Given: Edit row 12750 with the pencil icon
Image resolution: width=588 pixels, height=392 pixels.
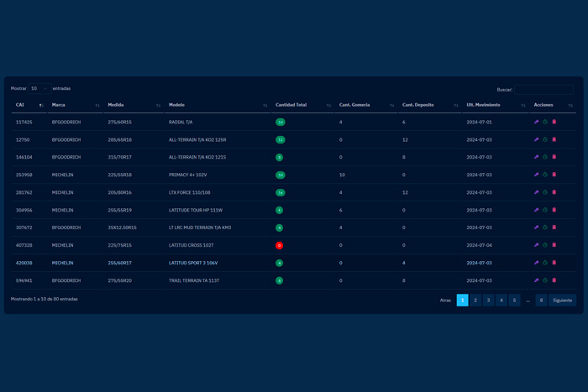Looking at the screenshot, I should click(536, 139).
